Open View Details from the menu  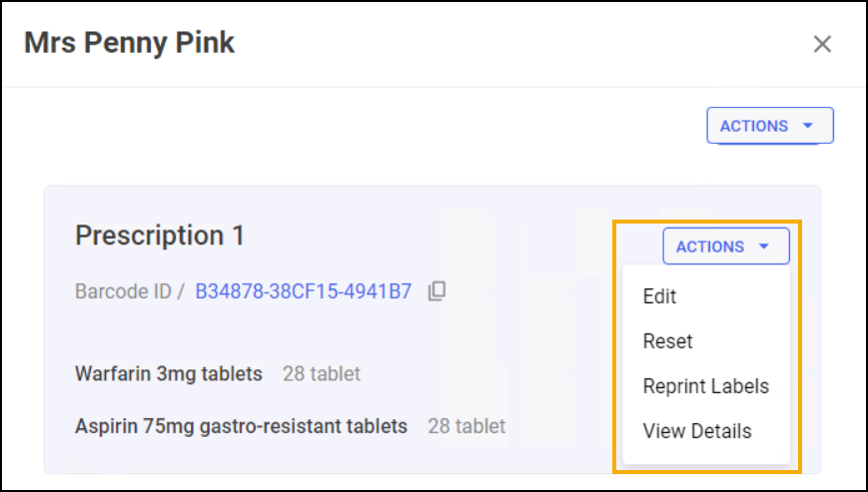click(697, 431)
